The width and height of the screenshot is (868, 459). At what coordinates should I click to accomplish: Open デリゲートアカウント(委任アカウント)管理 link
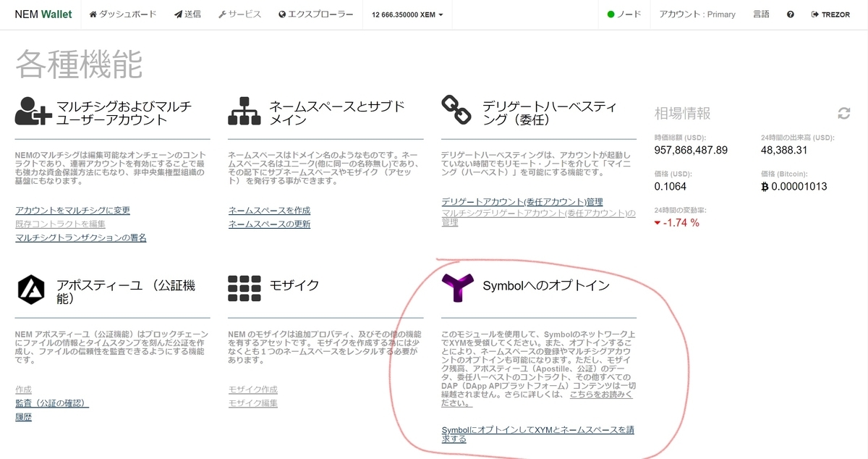point(522,201)
